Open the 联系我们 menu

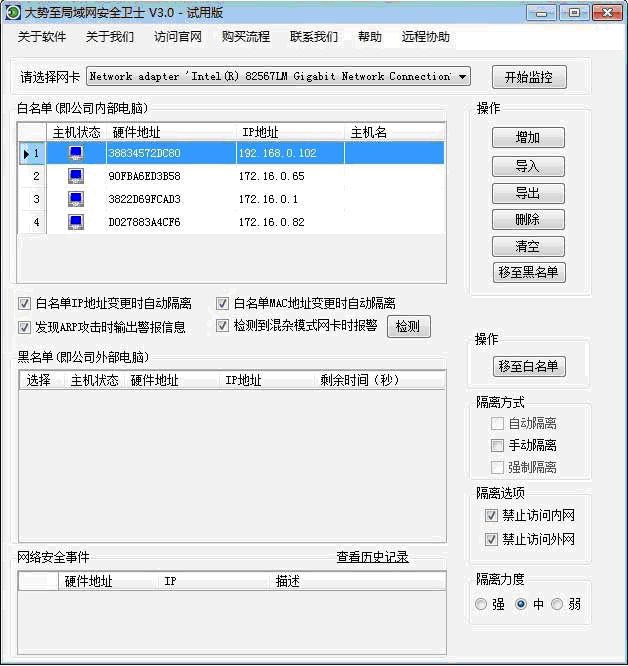coord(313,37)
